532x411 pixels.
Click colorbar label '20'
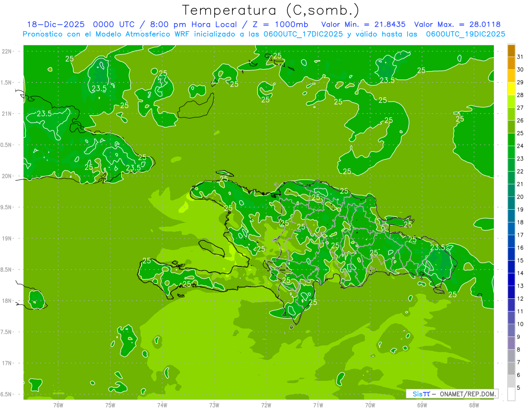[520, 197]
